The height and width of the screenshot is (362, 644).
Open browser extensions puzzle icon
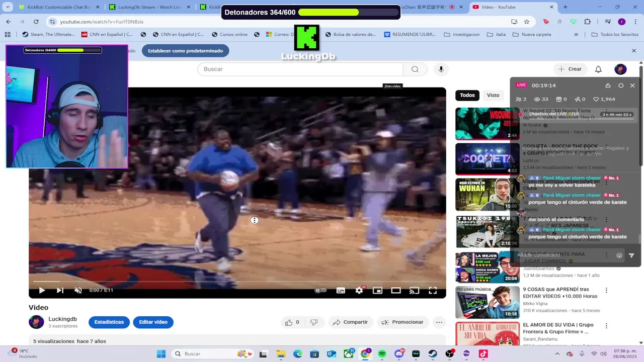[587, 22]
